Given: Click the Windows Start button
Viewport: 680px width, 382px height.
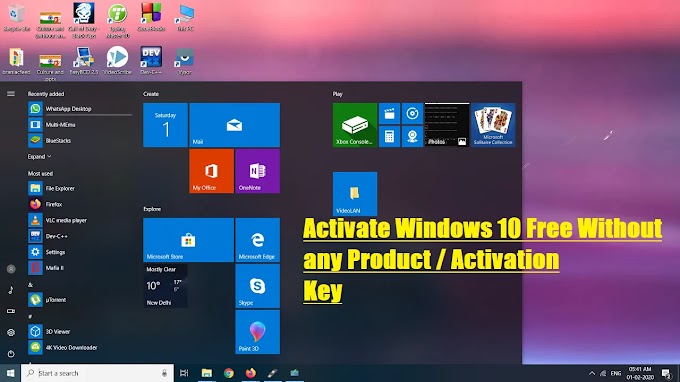Looking at the screenshot, I should 10,373.
